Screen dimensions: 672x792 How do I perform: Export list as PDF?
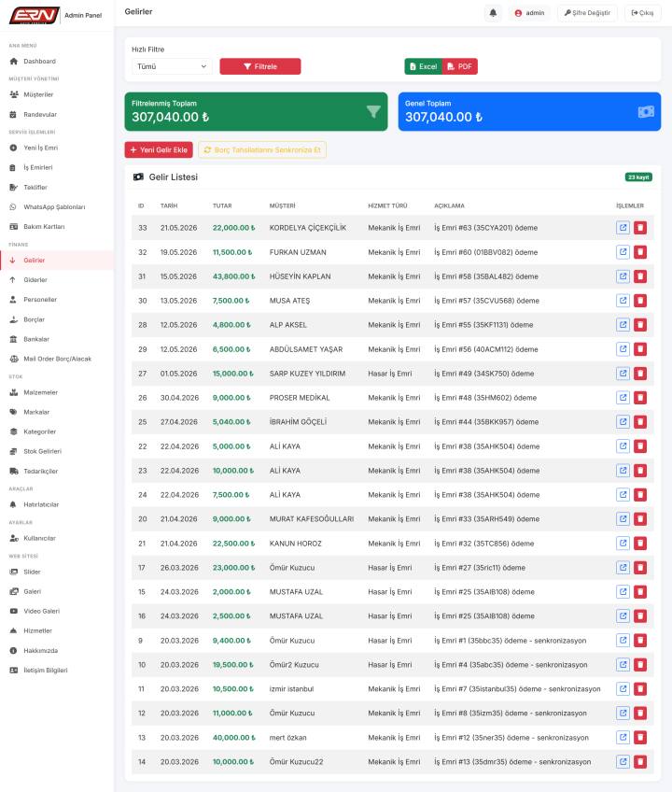[x=460, y=66]
